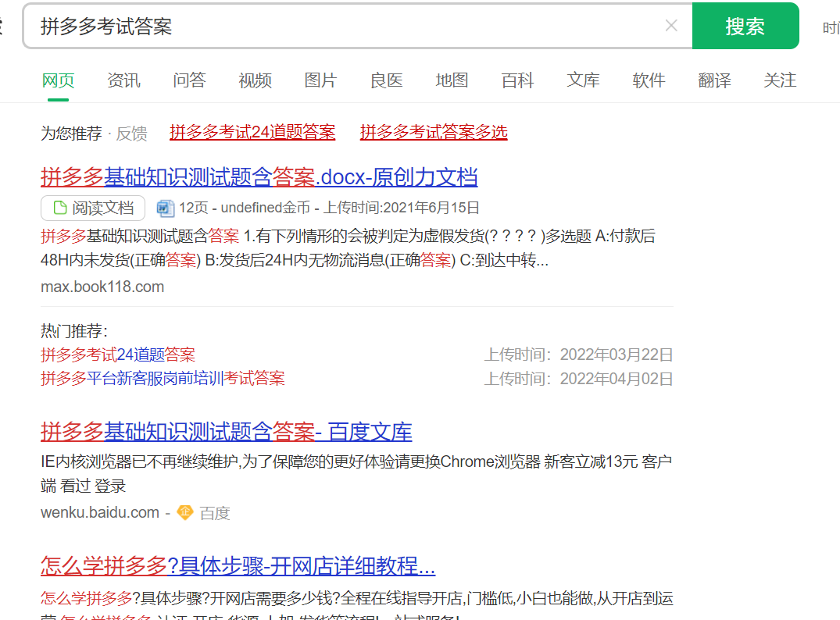Go to the 软件 tab
Image resolution: width=840 pixels, height=620 pixels.
click(649, 80)
